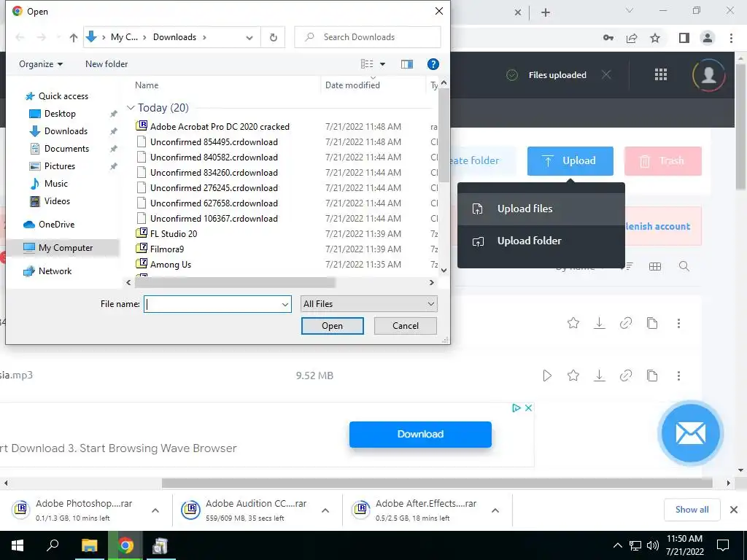Open the Windows Start menu
Viewport: 747px width, 560px height.
click(18, 545)
